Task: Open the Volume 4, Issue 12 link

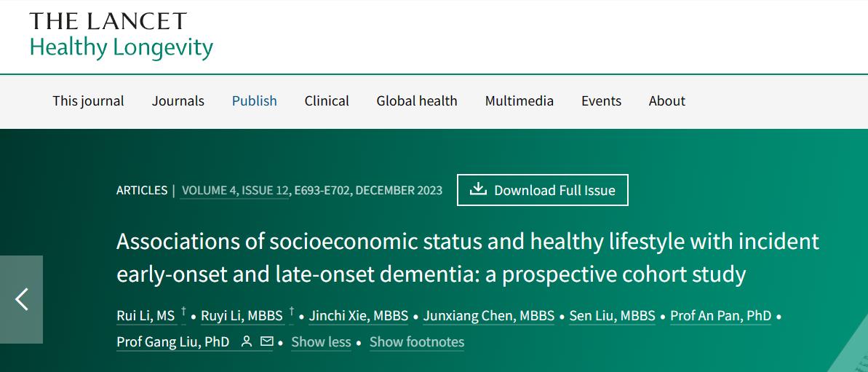Action: point(235,191)
